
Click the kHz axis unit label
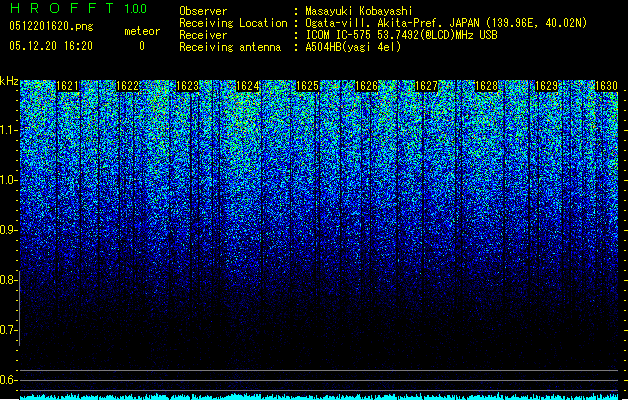point(9,81)
